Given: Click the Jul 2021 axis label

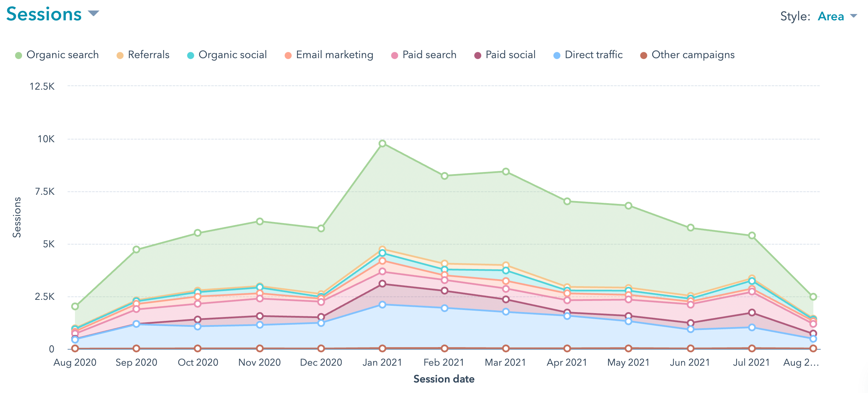Looking at the screenshot, I should coord(751,363).
